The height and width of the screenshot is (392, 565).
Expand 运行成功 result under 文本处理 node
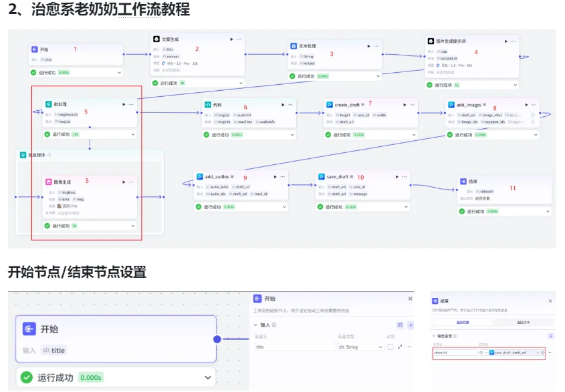378,76
